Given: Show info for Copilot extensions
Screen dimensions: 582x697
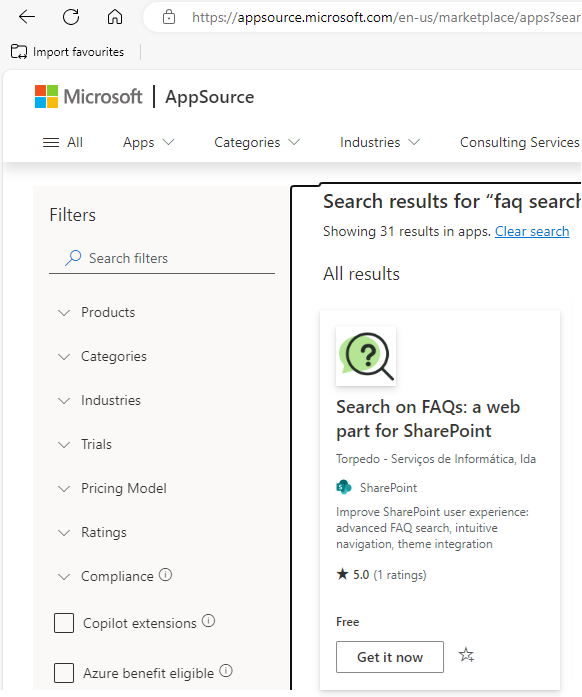Looking at the screenshot, I should (209, 621).
